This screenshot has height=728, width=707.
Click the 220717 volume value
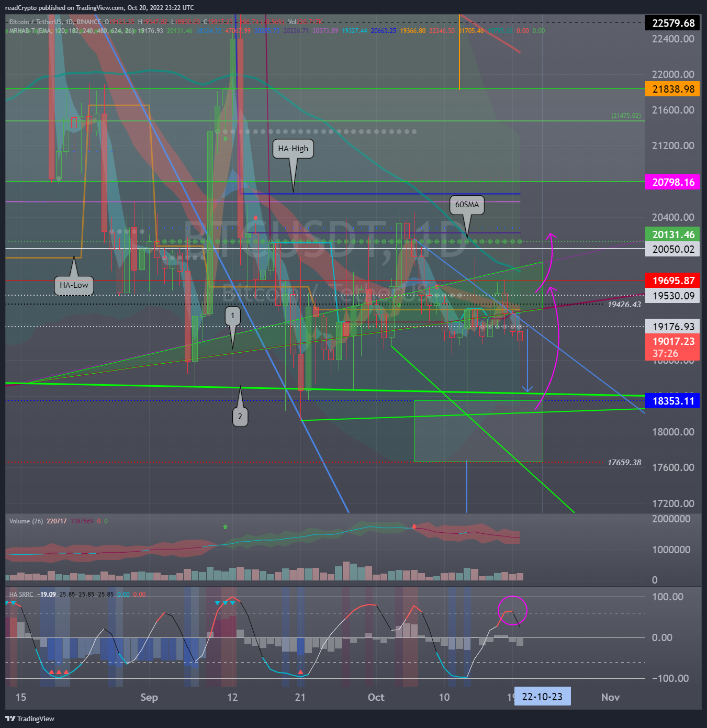click(57, 521)
